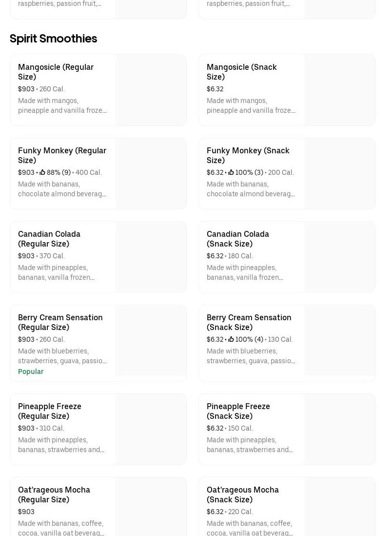
Task: Open Canadian Colada (Regular Size) item
Action: coord(49,239)
